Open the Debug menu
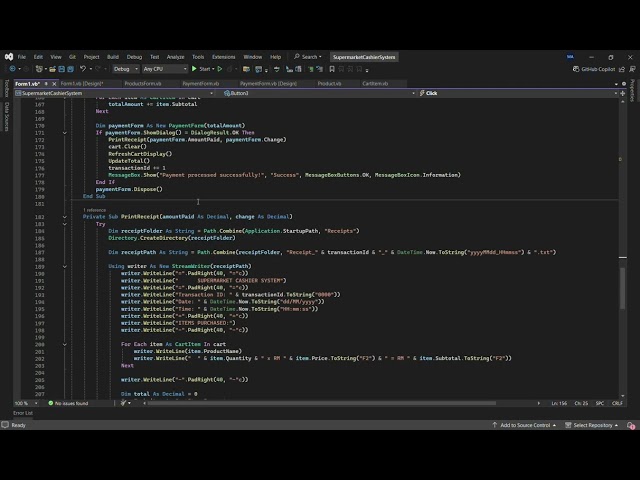 134,57
